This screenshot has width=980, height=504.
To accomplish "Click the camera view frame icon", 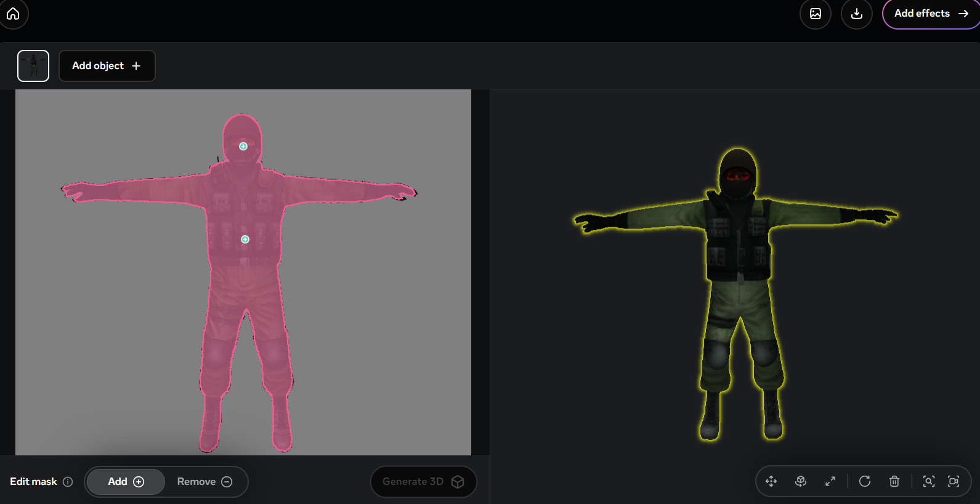I will (954, 482).
